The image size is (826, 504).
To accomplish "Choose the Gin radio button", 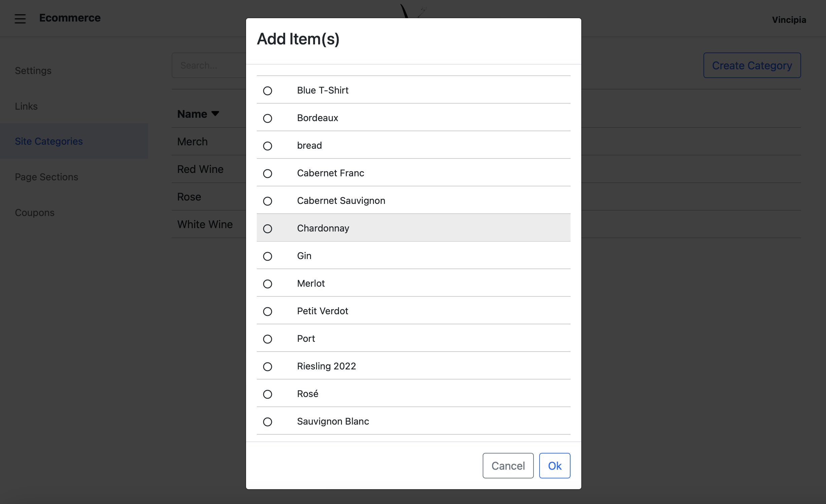I will pyautogui.click(x=268, y=256).
